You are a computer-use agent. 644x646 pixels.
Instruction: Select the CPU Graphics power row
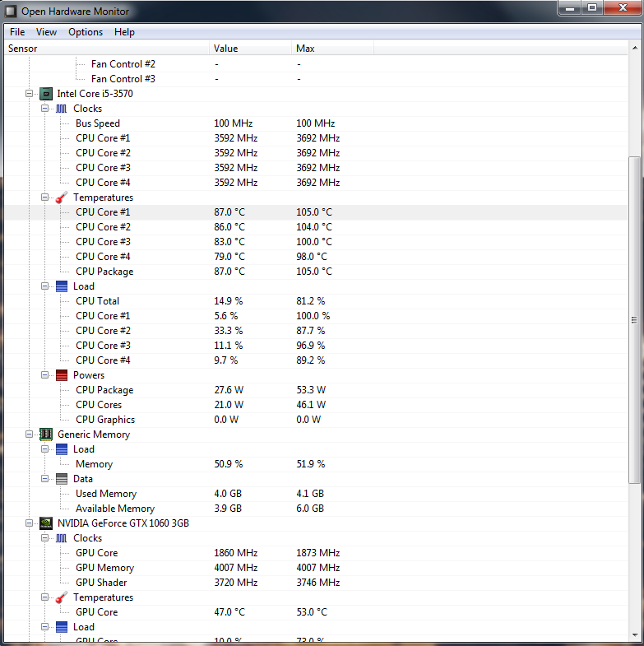pos(316,420)
